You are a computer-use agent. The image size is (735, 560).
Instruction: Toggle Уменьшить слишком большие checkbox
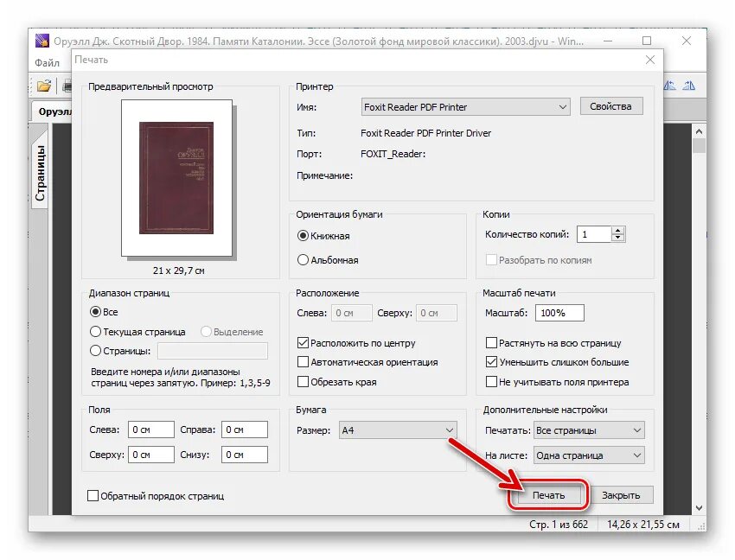tap(491, 362)
